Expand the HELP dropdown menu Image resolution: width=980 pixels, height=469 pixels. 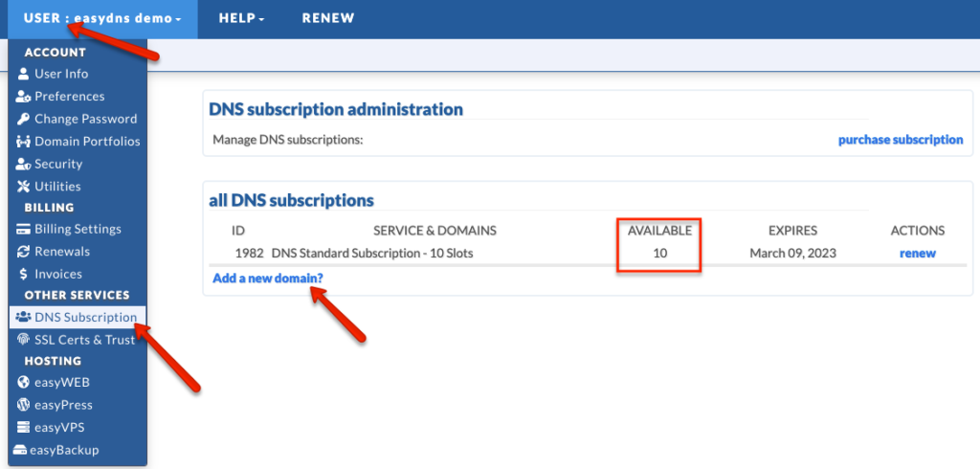241,19
